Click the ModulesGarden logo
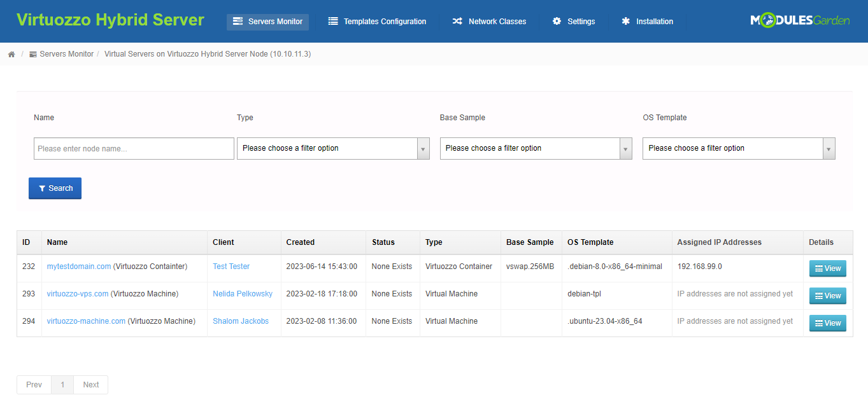868x409 pixels. [x=800, y=20]
